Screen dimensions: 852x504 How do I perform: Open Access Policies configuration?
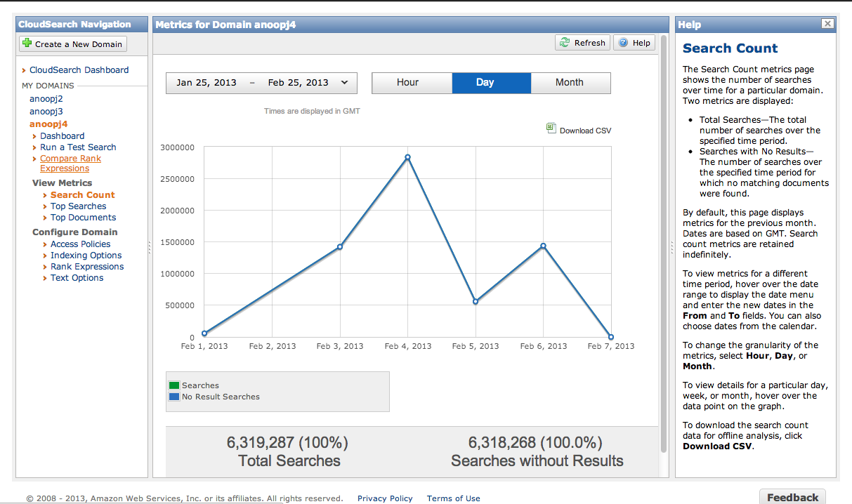click(x=80, y=244)
